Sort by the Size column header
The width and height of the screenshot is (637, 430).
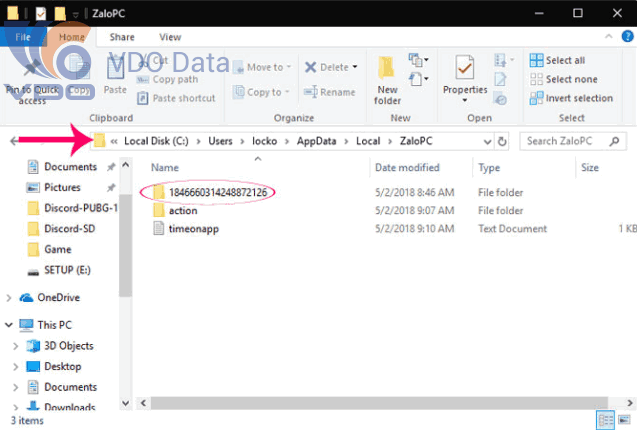(589, 167)
